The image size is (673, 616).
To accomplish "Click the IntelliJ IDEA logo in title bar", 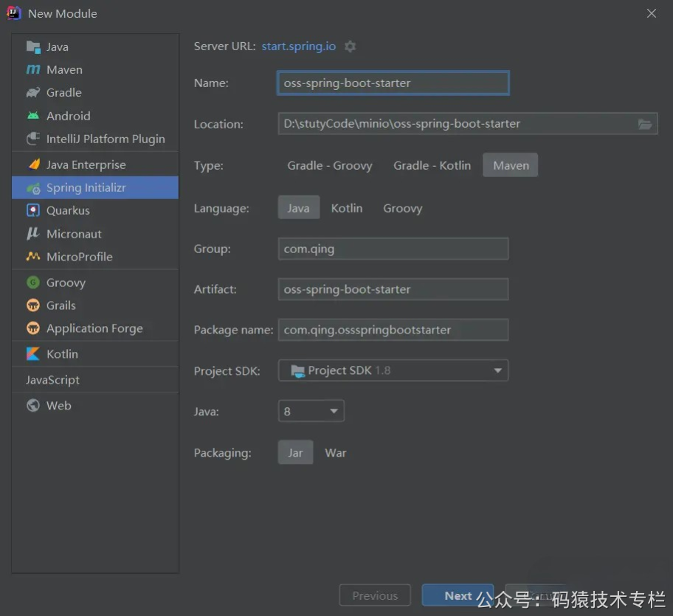I will click(14, 13).
